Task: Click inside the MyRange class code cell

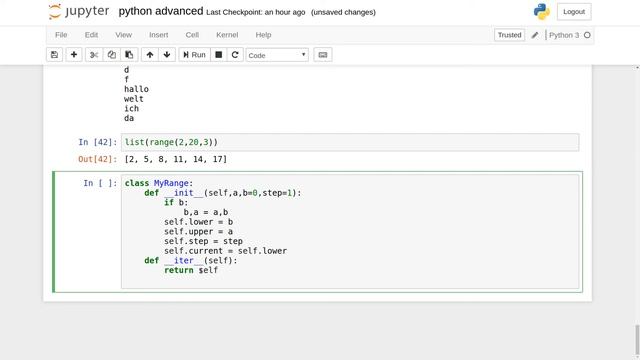Action: click(350, 231)
